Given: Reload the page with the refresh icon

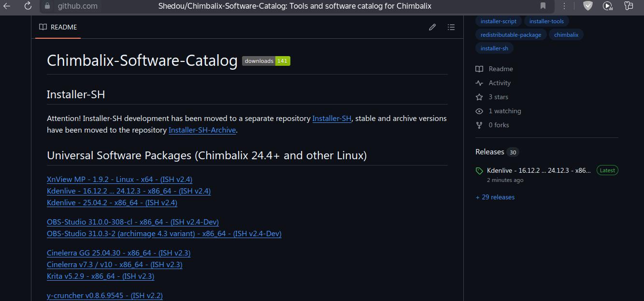Looking at the screenshot, I should [x=28, y=6].
